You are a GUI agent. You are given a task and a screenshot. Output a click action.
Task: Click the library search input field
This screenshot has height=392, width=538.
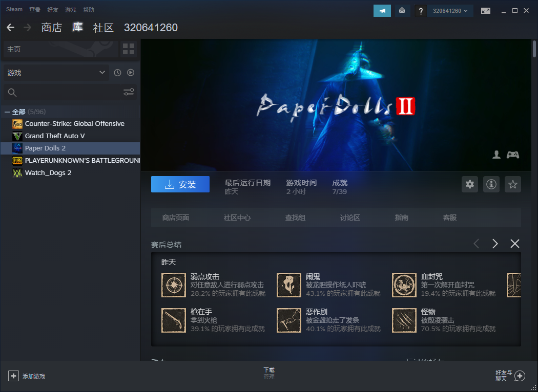[70, 92]
